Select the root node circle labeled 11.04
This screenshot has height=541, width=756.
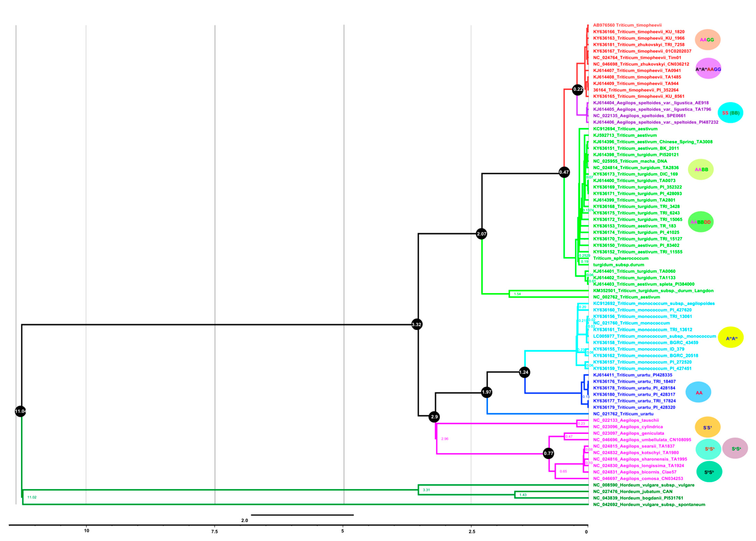20,411
